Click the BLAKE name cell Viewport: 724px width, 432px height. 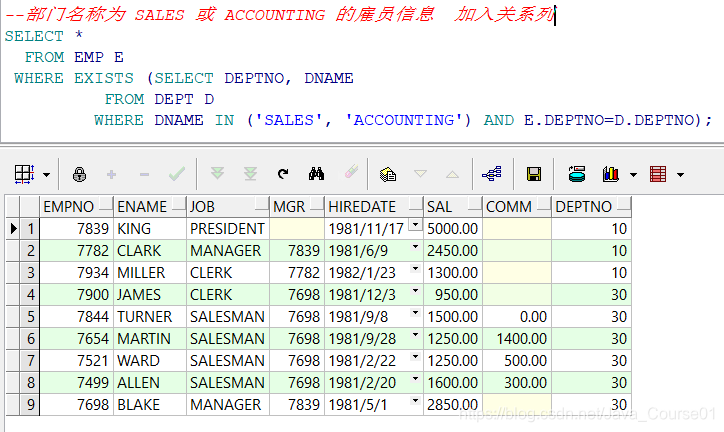(x=150, y=404)
